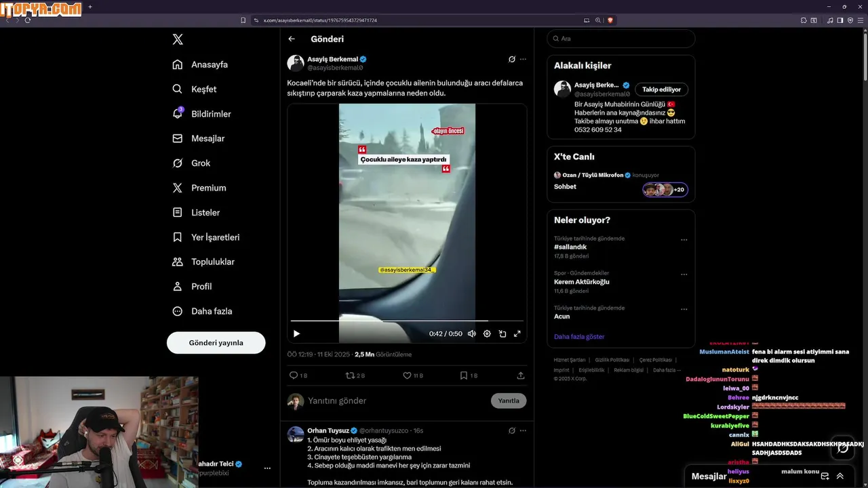The image size is (868, 488).
Task: Open a new browser tab
Action: [x=90, y=7]
